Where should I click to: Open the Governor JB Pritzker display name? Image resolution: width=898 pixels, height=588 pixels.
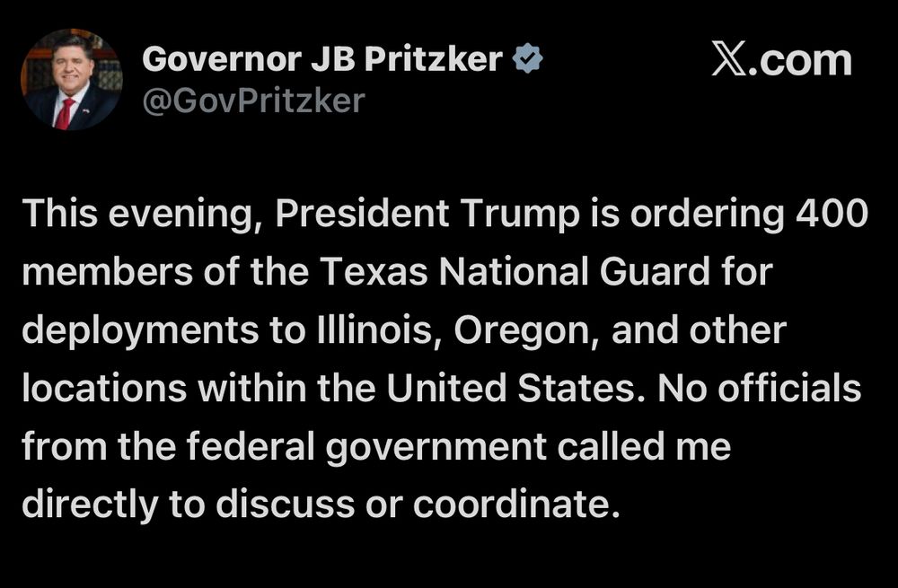click(321, 58)
